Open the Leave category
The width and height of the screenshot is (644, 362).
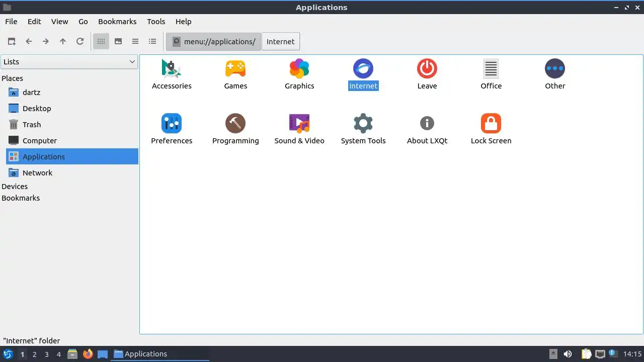(427, 74)
